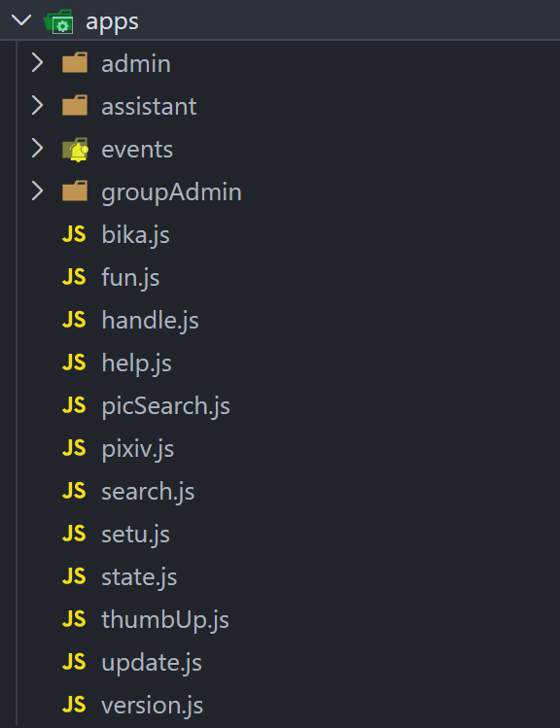Select the groupAdmin folder label

pos(171,192)
